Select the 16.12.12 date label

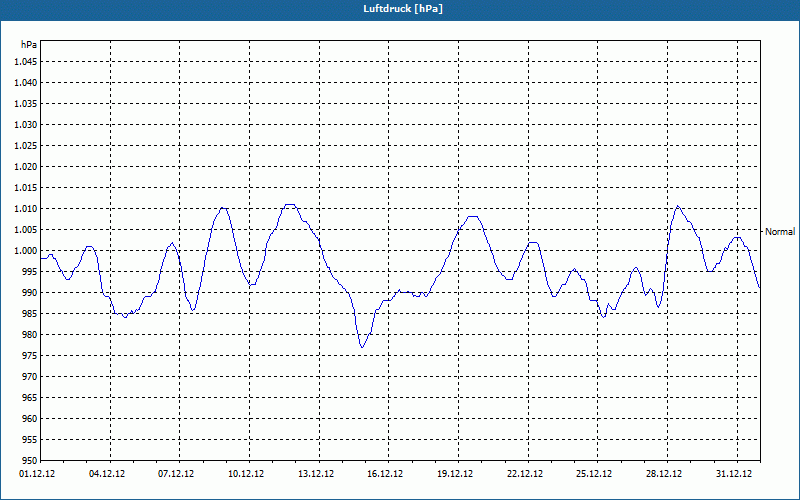coord(385,474)
